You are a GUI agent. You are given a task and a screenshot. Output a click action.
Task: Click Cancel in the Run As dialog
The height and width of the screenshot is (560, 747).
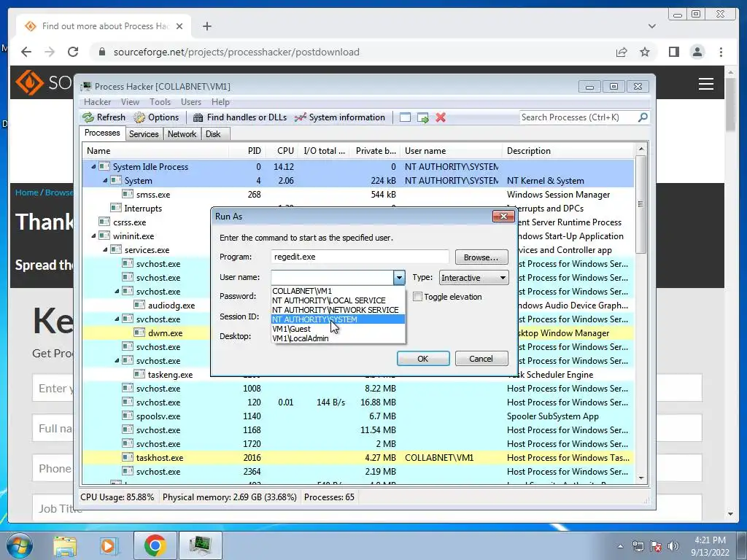pos(481,359)
